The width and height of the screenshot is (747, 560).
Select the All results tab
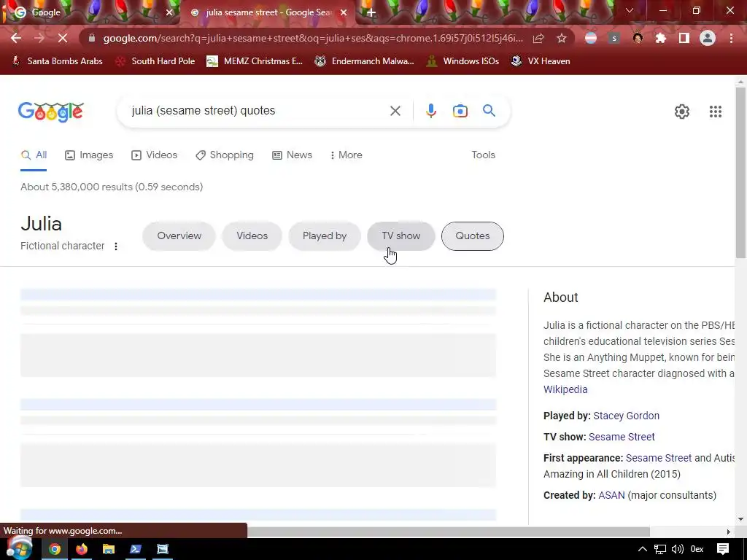click(x=34, y=155)
